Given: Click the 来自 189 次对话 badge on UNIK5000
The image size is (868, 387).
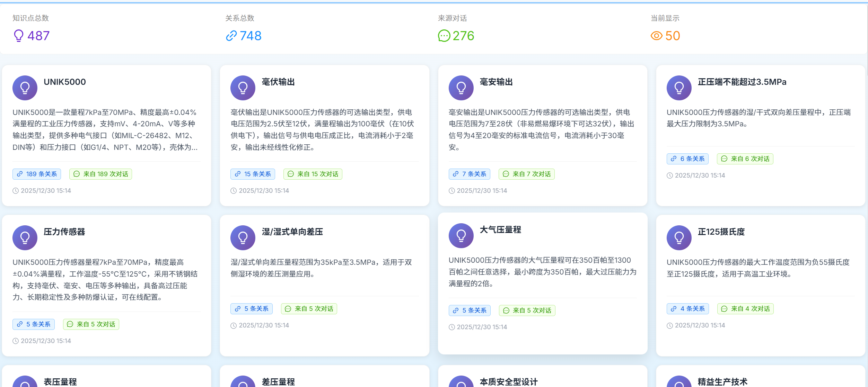Looking at the screenshot, I should pyautogui.click(x=100, y=174).
